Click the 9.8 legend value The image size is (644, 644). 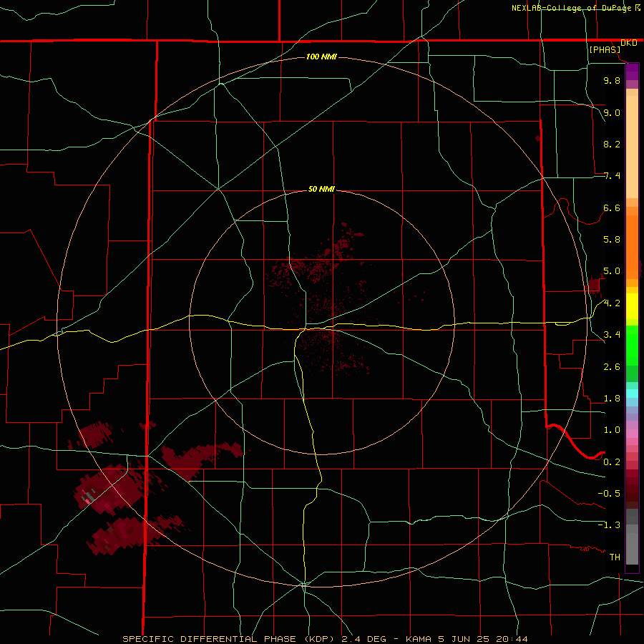click(x=612, y=80)
